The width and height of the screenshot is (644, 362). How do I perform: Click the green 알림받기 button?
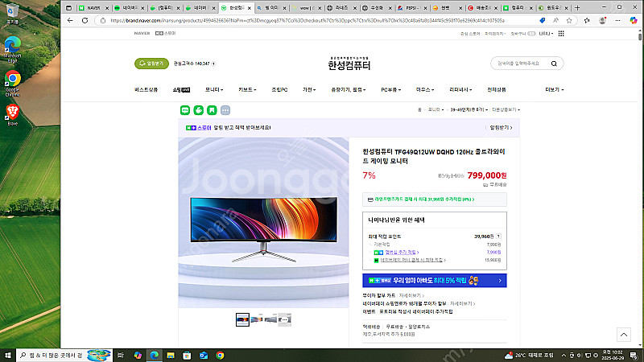click(151, 64)
